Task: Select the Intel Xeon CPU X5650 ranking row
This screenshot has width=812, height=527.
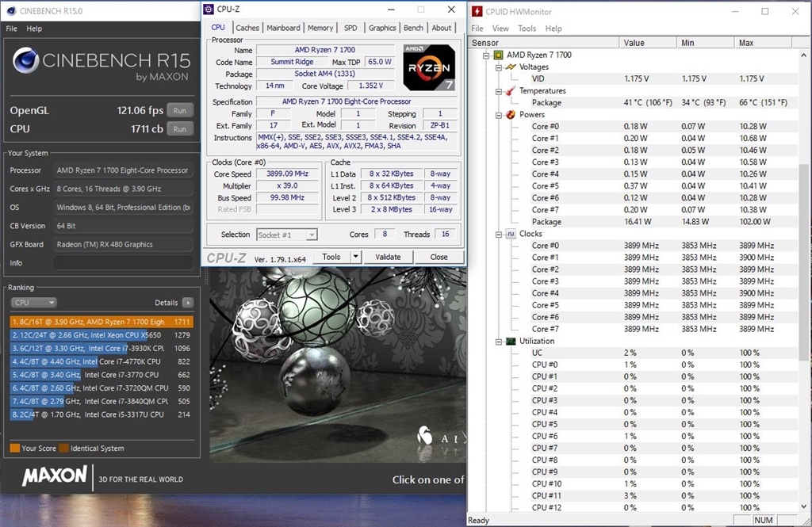Action: pyautogui.click(x=101, y=335)
